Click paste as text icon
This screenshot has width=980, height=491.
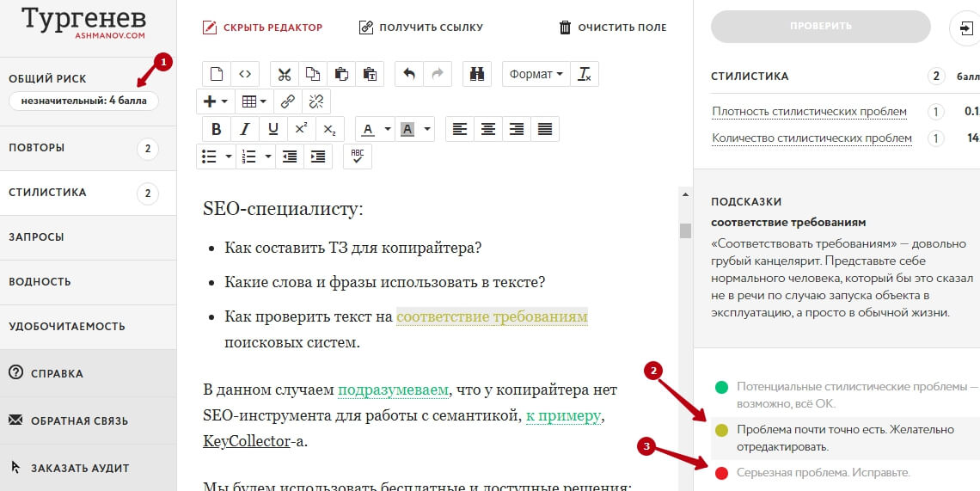pyautogui.click(x=370, y=75)
